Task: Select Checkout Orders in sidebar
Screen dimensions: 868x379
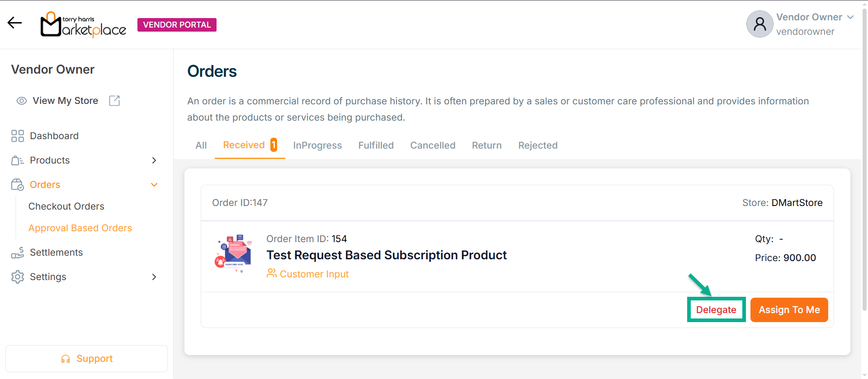Action: [x=66, y=206]
